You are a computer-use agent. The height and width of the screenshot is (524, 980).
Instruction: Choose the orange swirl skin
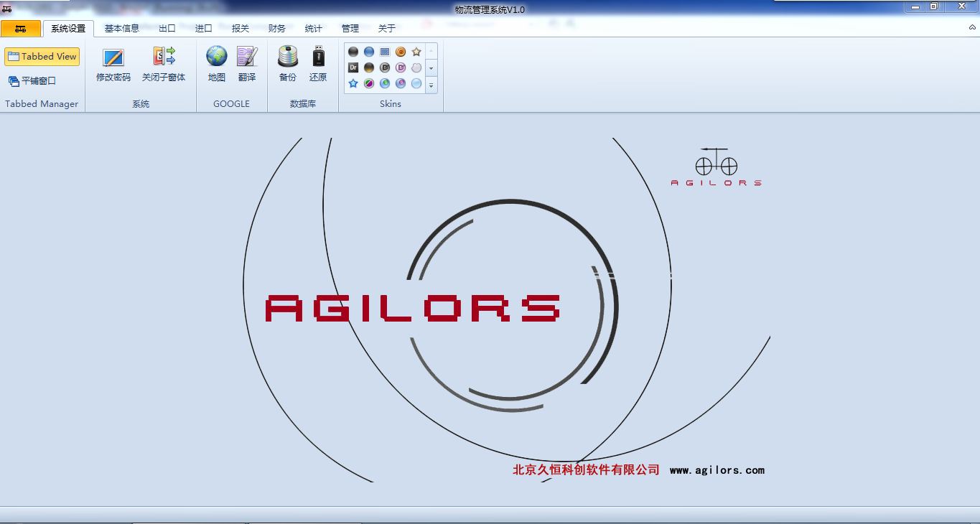(401, 52)
